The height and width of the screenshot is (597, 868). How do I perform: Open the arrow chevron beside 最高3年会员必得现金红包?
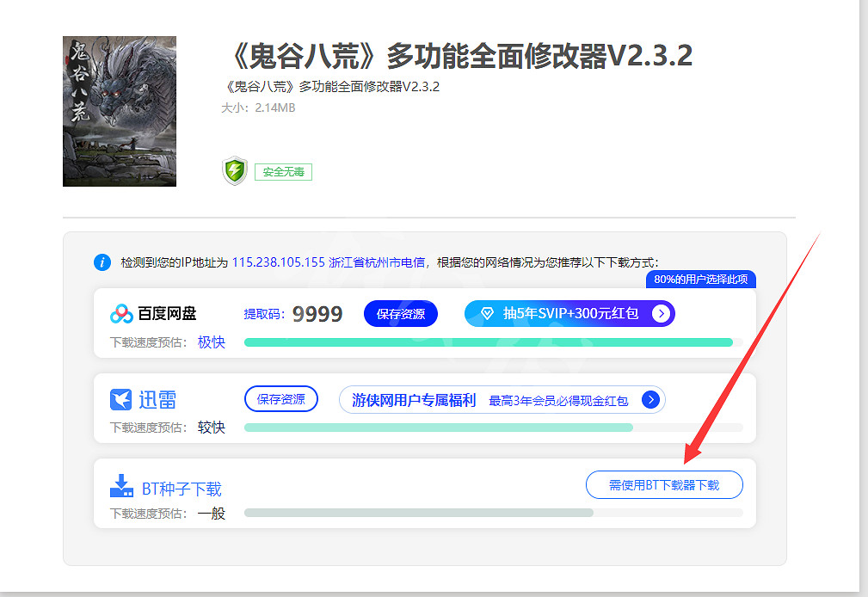pos(651,399)
